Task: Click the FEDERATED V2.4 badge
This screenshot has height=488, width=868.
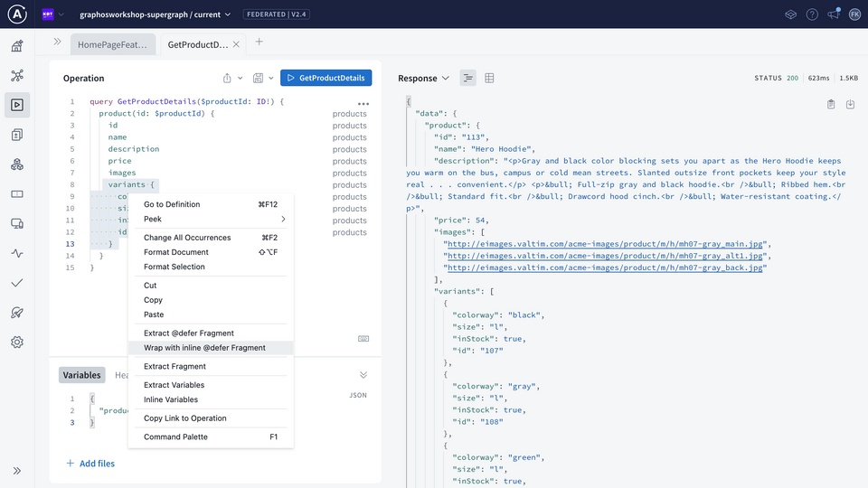Action: 277,14
